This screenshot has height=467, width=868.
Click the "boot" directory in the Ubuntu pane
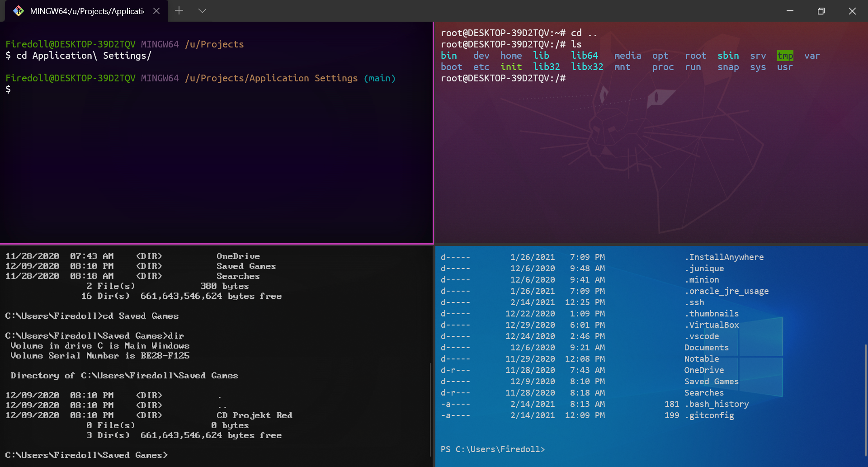coord(451,67)
